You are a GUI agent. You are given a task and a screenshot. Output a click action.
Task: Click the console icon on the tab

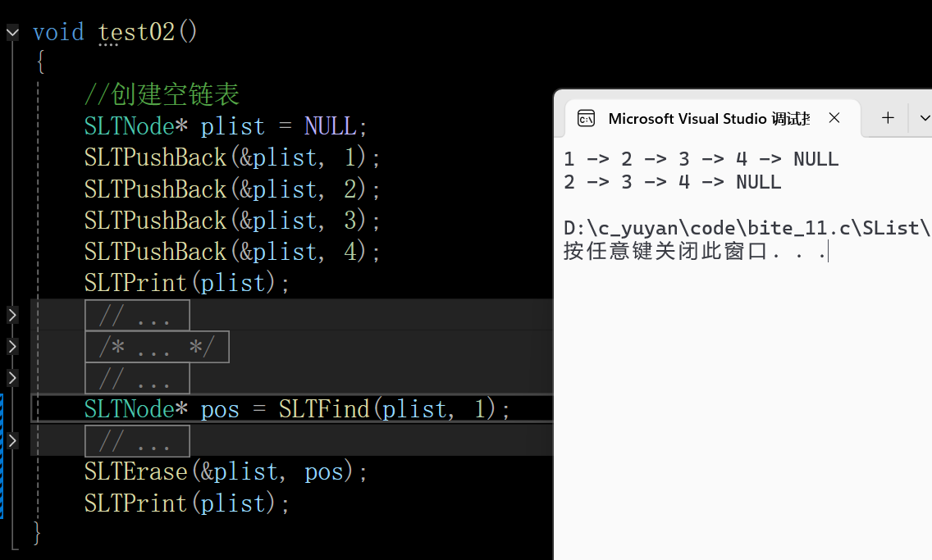(586, 119)
